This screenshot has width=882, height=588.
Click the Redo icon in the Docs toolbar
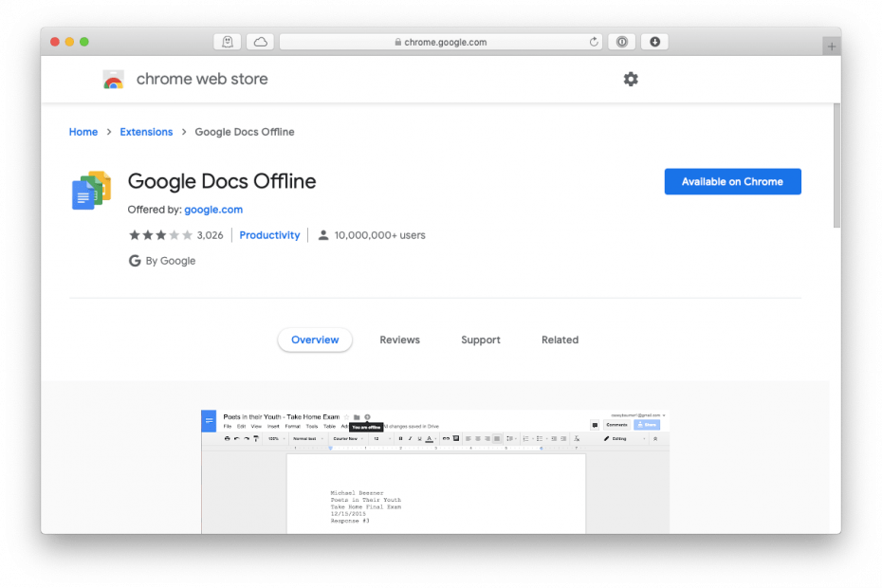[246, 438]
